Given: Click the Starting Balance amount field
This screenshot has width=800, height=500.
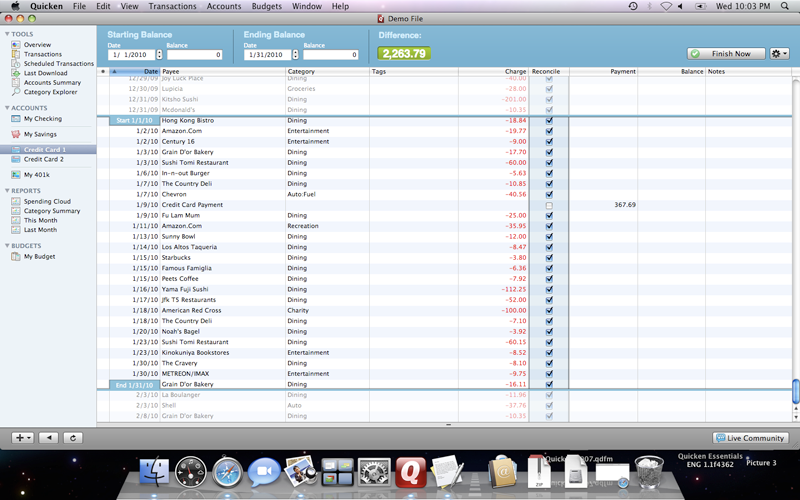Looking at the screenshot, I should coord(194,55).
